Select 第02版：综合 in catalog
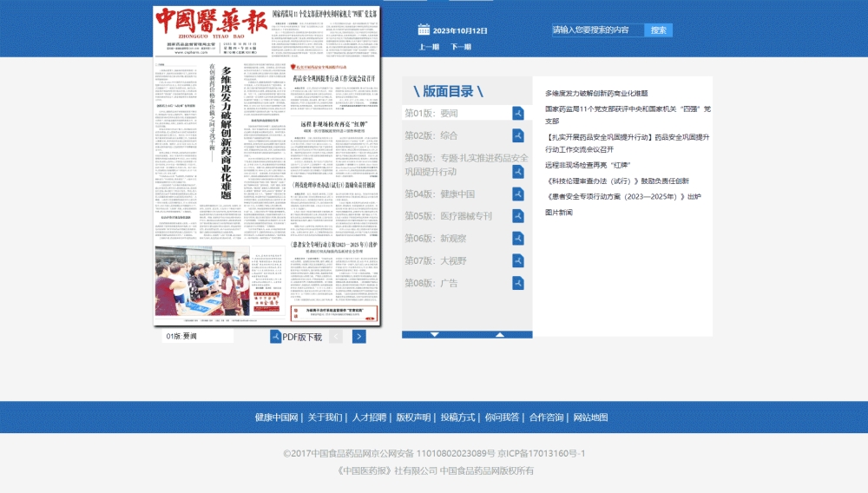This screenshot has width=868, height=493. coord(431,135)
